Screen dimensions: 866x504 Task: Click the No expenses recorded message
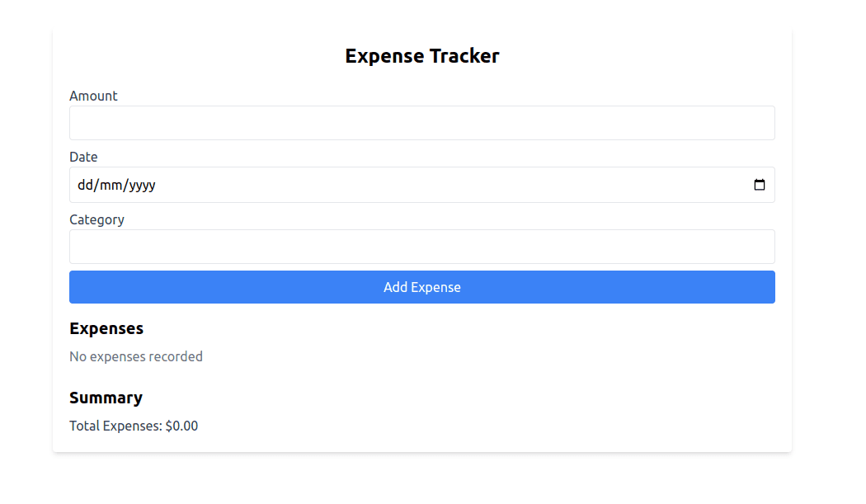[x=136, y=356]
